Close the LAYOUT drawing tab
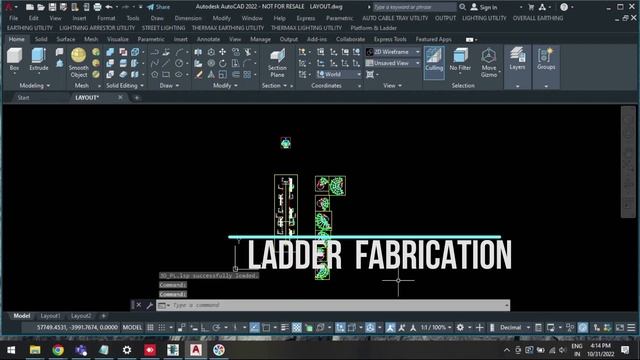 [120, 97]
